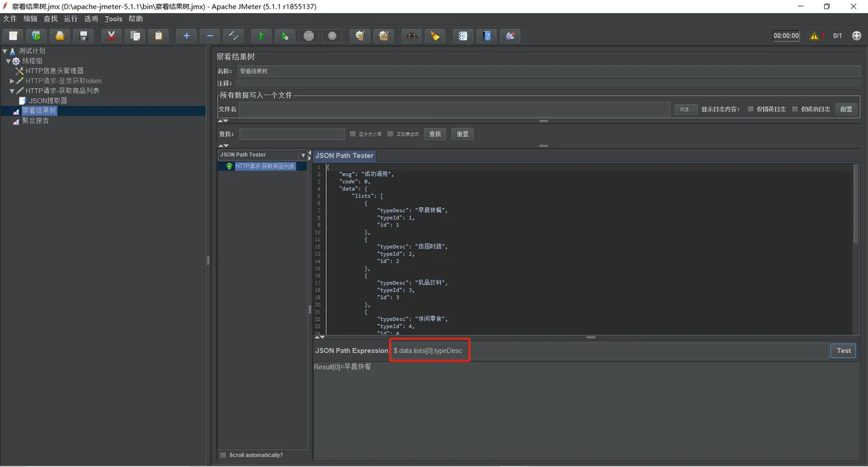Enable the 仅成功日志 checkbox
This screenshot has width=868, height=467.
(x=795, y=109)
